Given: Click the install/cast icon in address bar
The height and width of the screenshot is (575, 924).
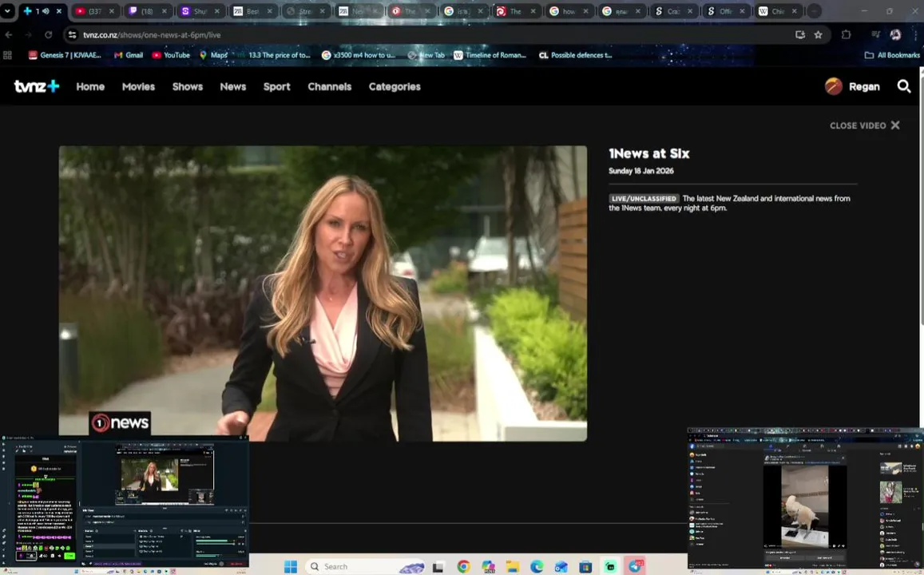Looking at the screenshot, I should tap(799, 35).
